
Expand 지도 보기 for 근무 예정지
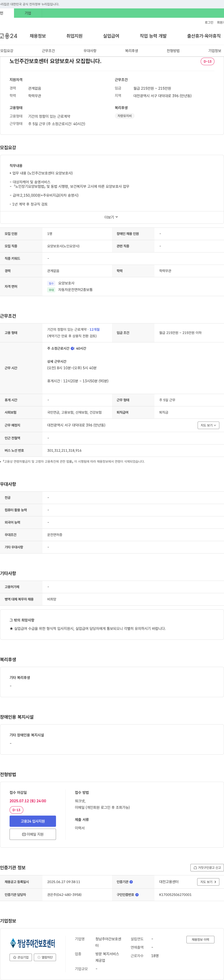pyautogui.click(x=208, y=425)
